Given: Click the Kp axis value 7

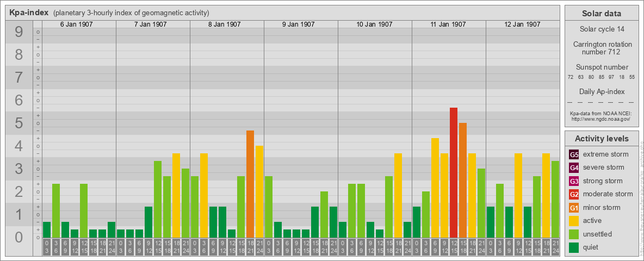Looking at the screenshot, I should pos(18,78).
